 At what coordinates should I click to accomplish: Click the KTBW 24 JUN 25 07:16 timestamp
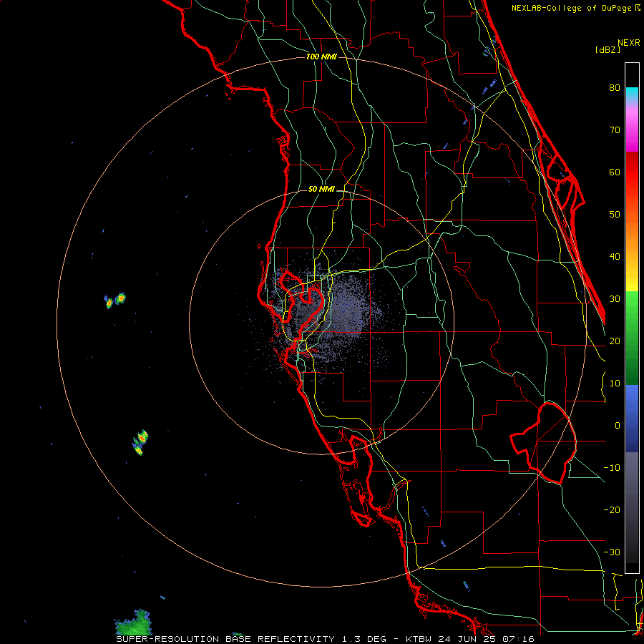click(470, 639)
